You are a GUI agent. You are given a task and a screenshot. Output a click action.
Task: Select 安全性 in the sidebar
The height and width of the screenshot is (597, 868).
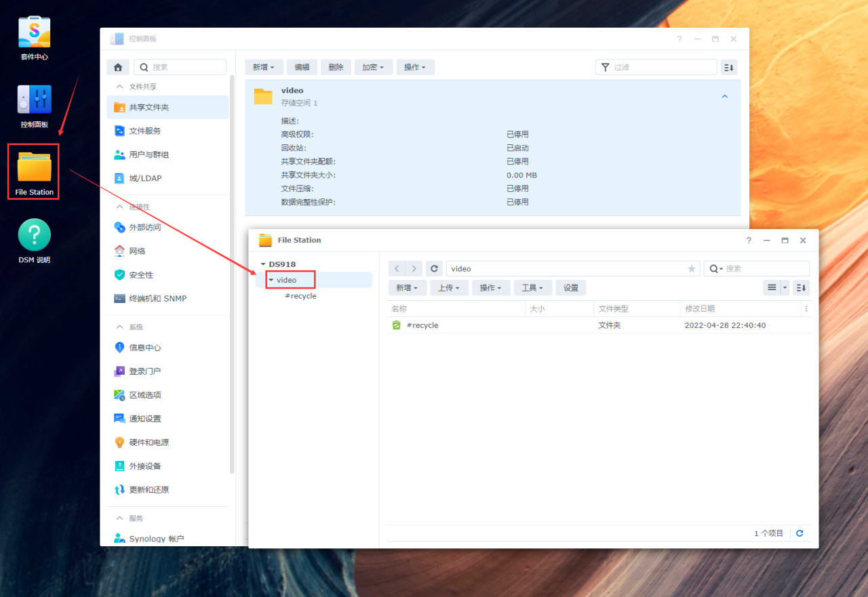pyautogui.click(x=141, y=274)
